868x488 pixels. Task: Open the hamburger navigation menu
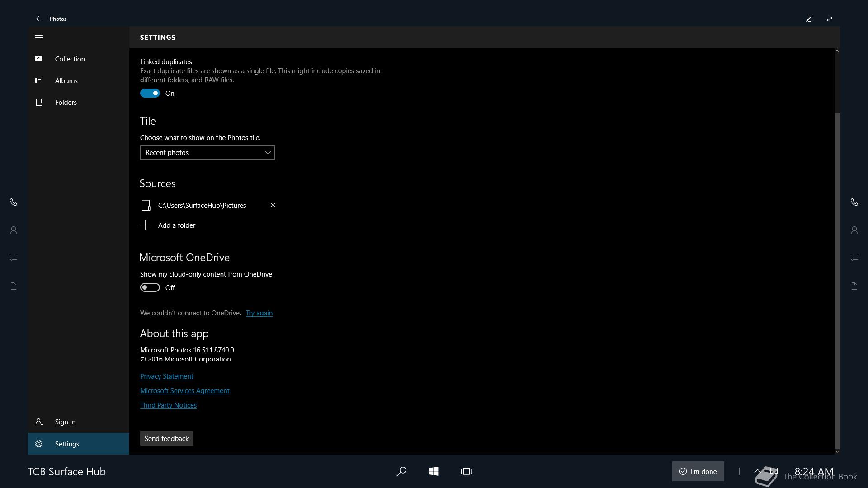[39, 37]
